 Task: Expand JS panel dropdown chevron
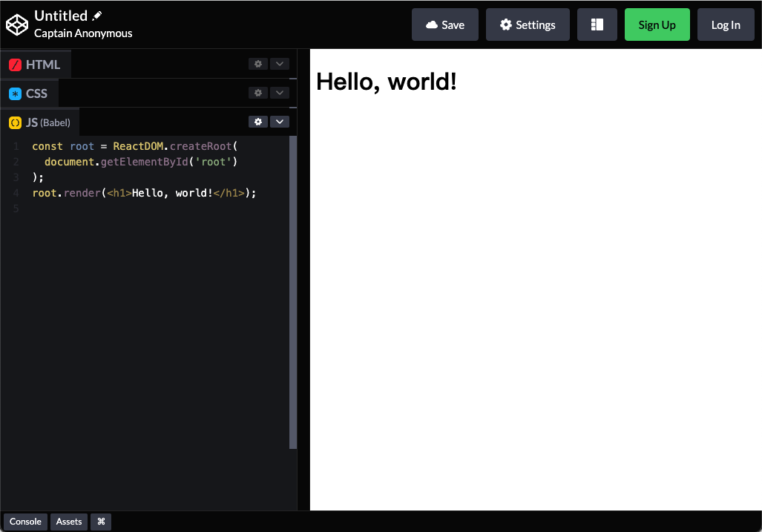click(280, 122)
